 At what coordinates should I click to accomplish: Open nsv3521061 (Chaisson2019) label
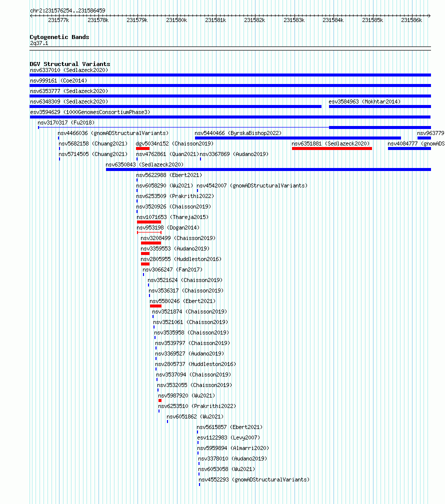point(190,322)
